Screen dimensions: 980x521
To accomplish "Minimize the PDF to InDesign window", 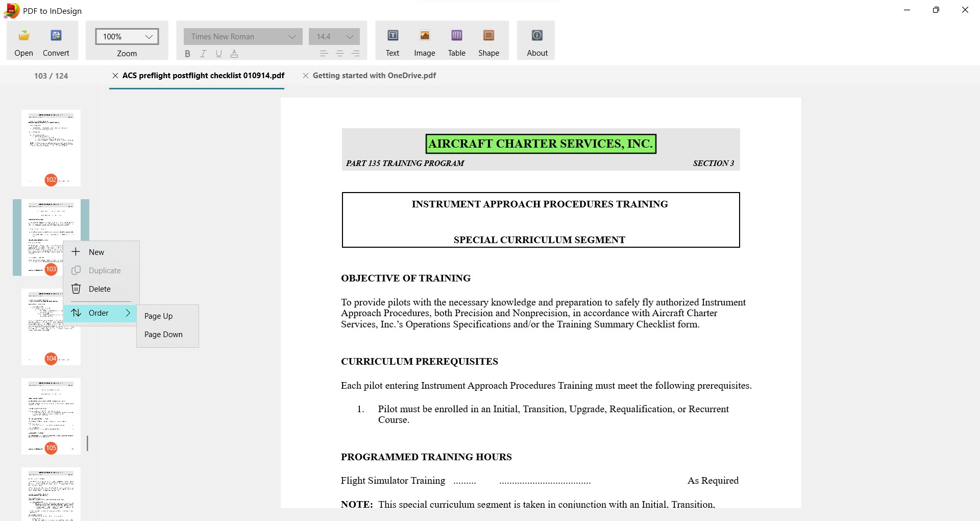I will point(907,10).
